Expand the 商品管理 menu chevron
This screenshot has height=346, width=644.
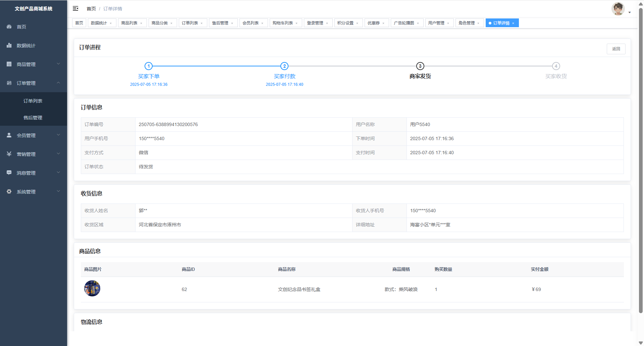58,64
